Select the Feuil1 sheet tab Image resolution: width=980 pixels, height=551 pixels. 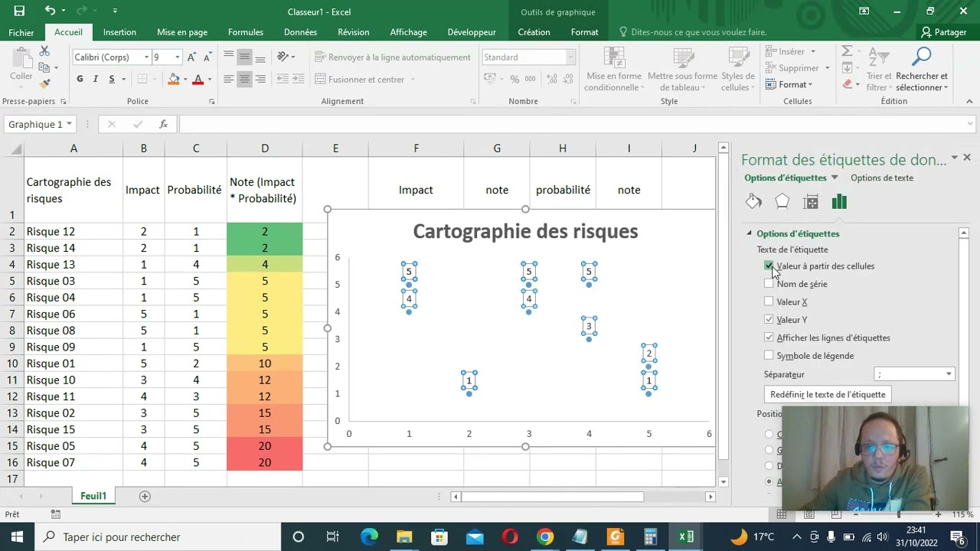93,496
